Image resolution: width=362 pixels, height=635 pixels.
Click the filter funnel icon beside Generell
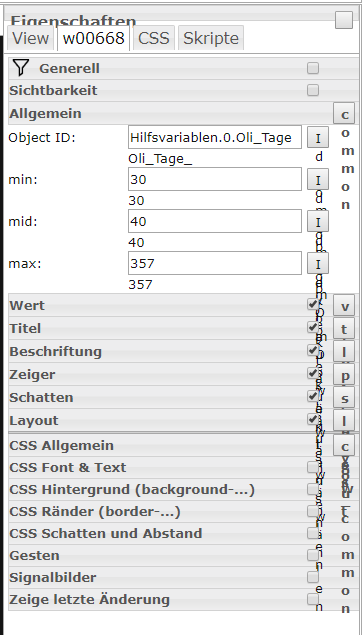pos(21,68)
